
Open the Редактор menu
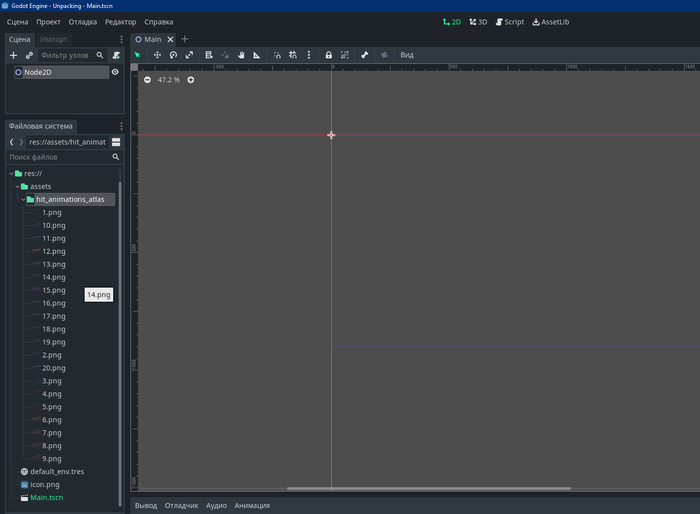(x=121, y=22)
